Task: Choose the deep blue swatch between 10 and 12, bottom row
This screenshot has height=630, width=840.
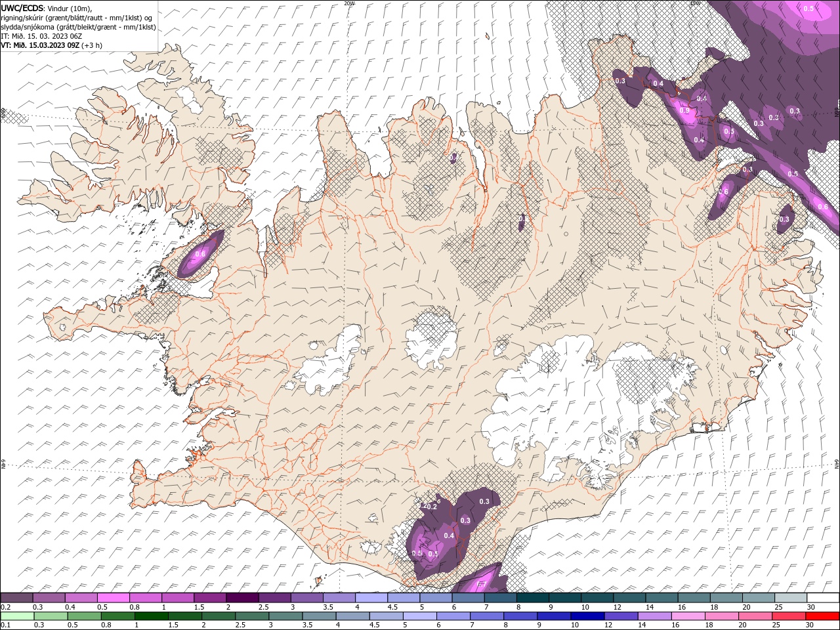Action: 587,616
